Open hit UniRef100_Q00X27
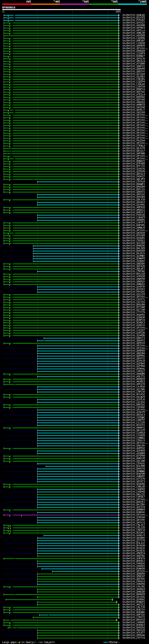The height and width of the screenshot is (644, 149). pos(133,23)
